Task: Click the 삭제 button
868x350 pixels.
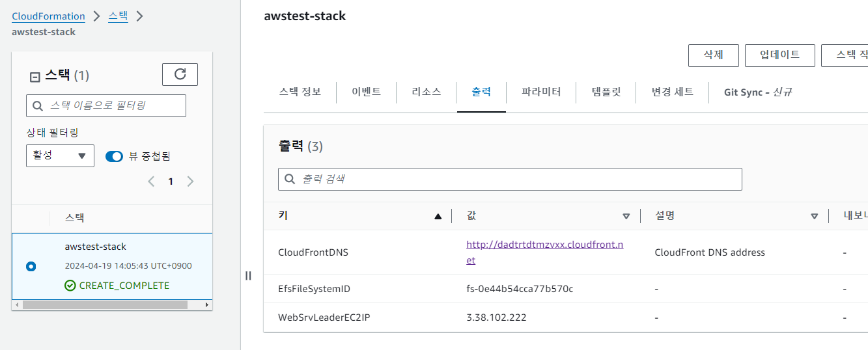Action: click(714, 55)
